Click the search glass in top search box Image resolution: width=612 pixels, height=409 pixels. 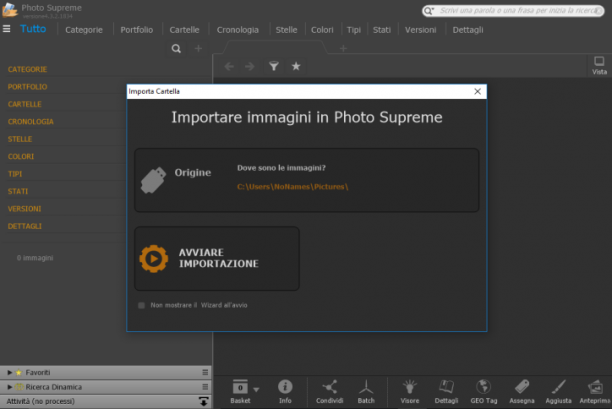(x=429, y=11)
